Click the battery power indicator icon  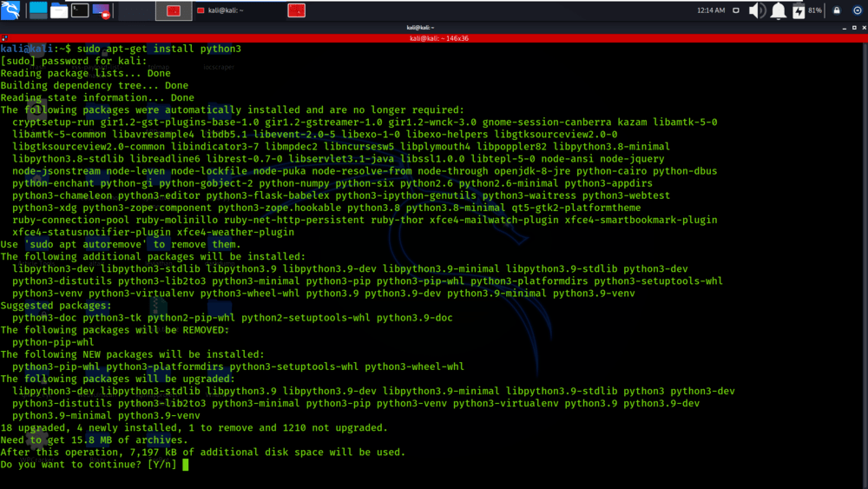pyautogui.click(x=799, y=10)
